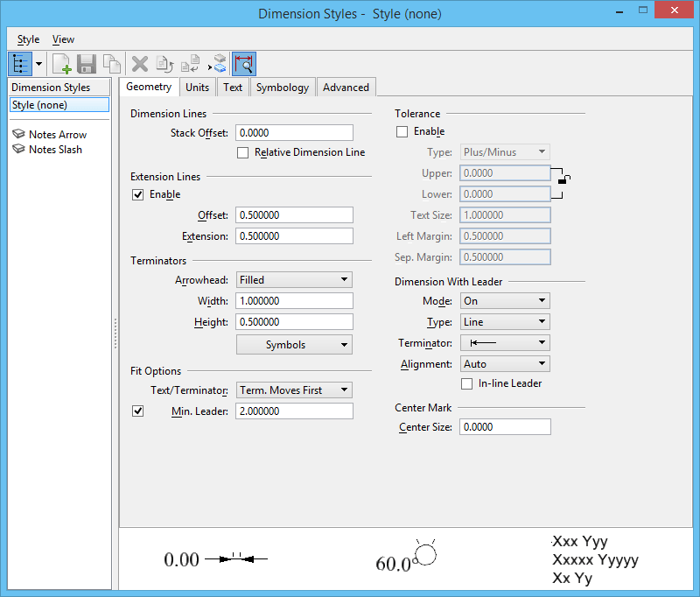
Task: Delete the dimension style
Action: pyautogui.click(x=138, y=63)
